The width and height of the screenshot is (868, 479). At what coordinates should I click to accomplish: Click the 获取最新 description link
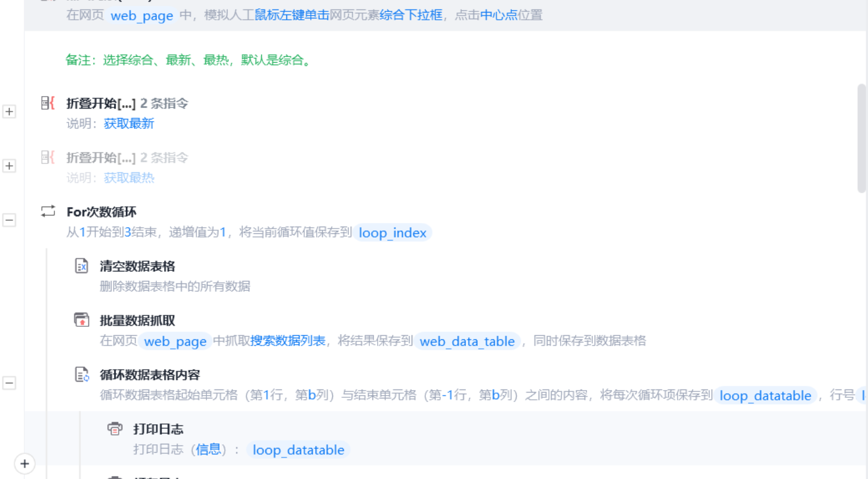coord(129,123)
